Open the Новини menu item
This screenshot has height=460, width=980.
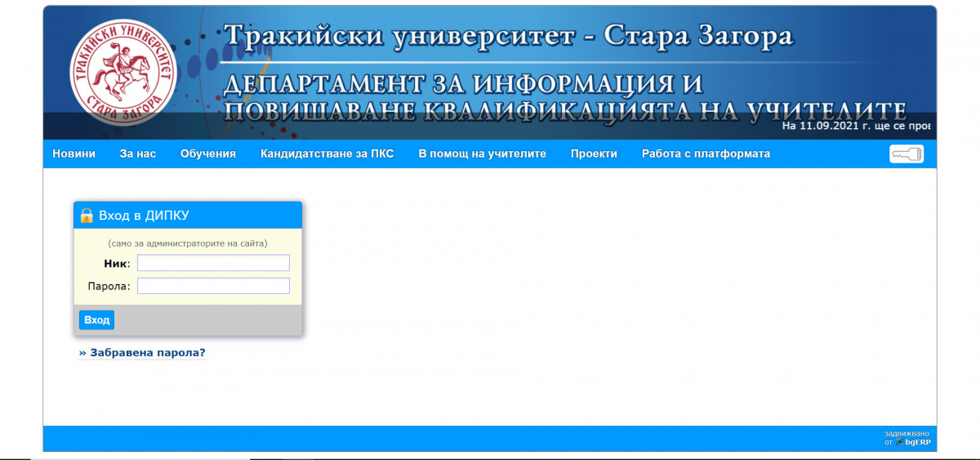(x=74, y=154)
